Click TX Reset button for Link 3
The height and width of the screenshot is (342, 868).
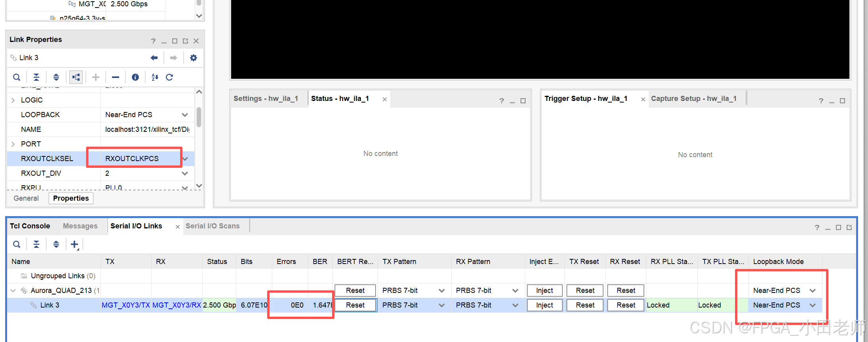click(x=585, y=305)
